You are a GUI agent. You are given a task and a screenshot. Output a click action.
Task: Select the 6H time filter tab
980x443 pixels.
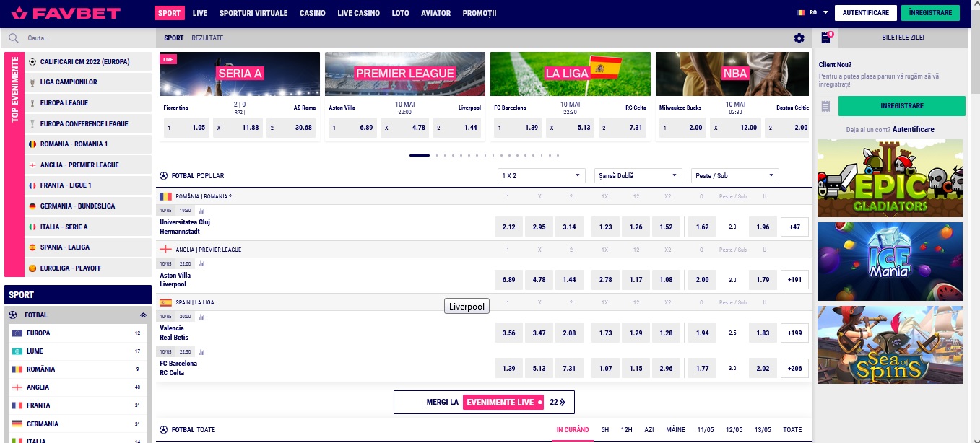point(605,430)
